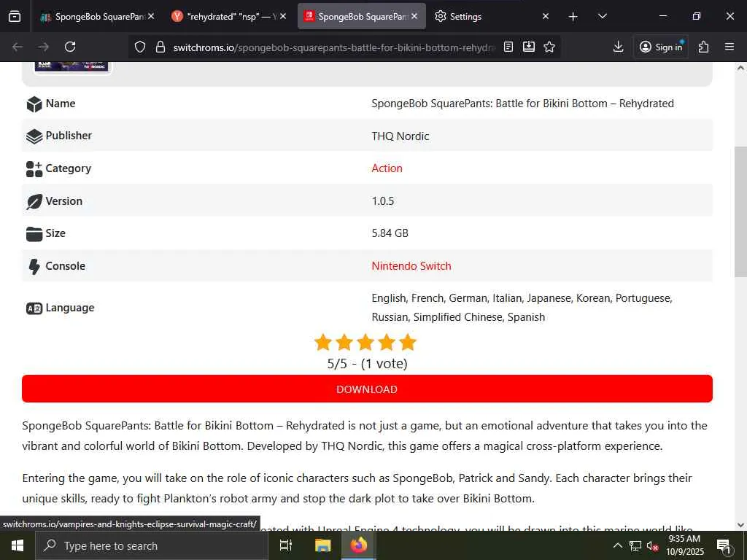Close the first SpongeBob tab
This screenshot has height=560, width=747.
coord(151,16)
